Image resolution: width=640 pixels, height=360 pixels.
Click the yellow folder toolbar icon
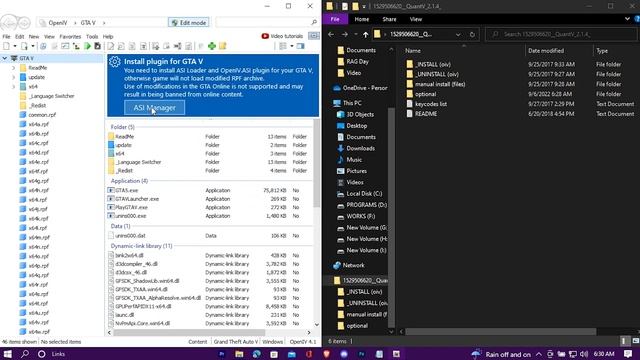point(222,46)
